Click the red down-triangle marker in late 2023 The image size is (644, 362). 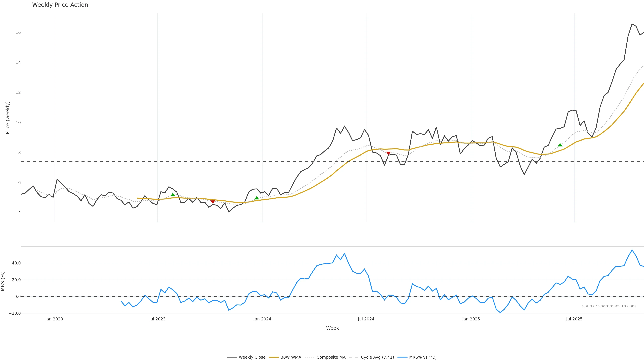[213, 202]
